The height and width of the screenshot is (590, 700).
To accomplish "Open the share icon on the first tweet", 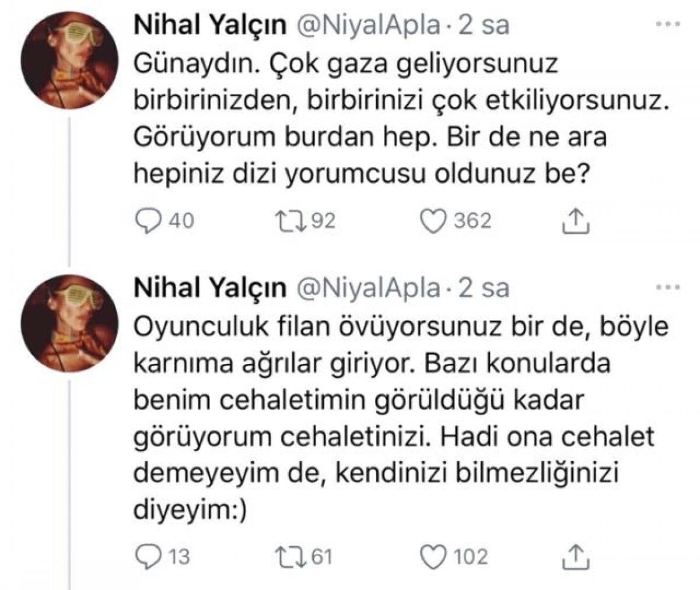I will (x=576, y=219).
